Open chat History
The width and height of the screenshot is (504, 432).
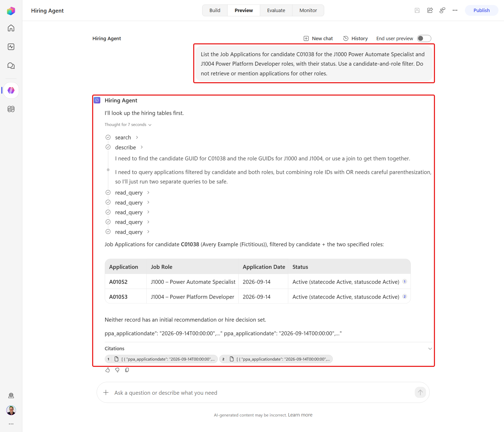pos(355,39)
